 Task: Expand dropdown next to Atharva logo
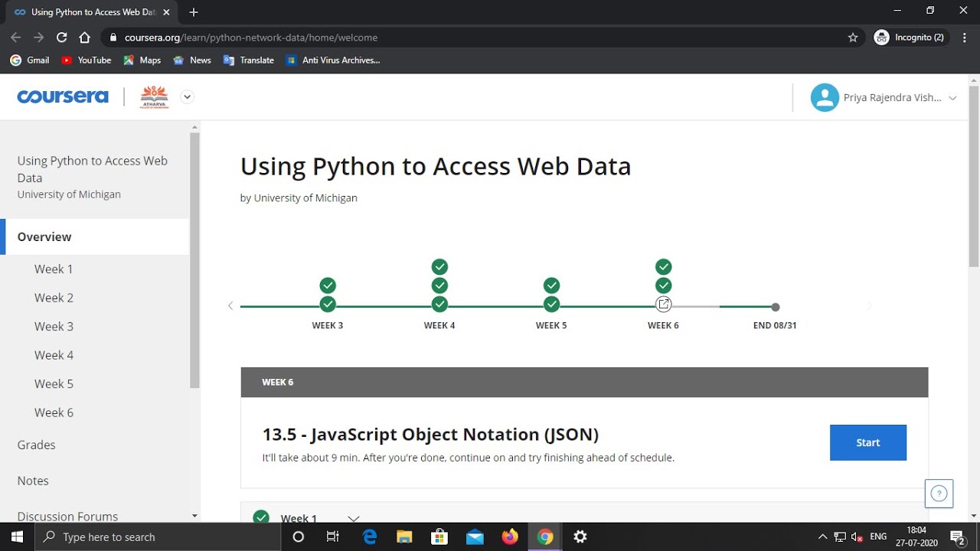pos(187,96)
